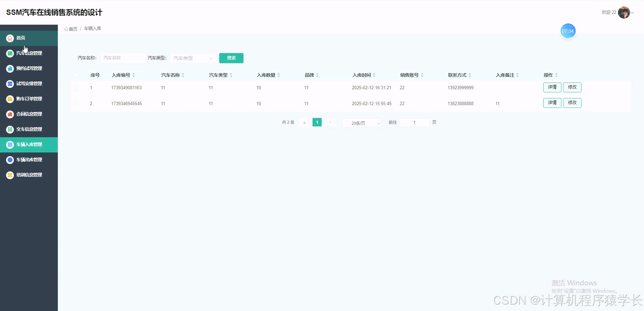Check row 1739349081163 checkbox
Viewport: 644px width, 311px height.
75,88
